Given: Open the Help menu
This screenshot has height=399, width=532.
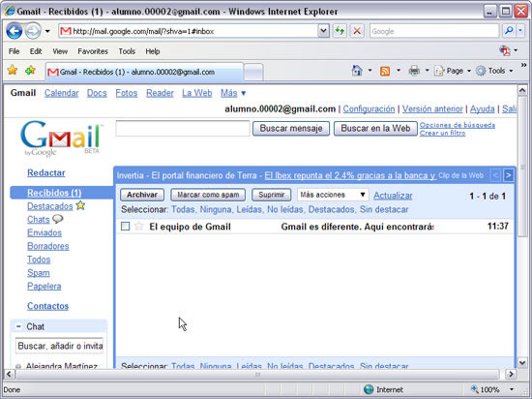Looking at the screenshot, I should click(x=153, y=51).
